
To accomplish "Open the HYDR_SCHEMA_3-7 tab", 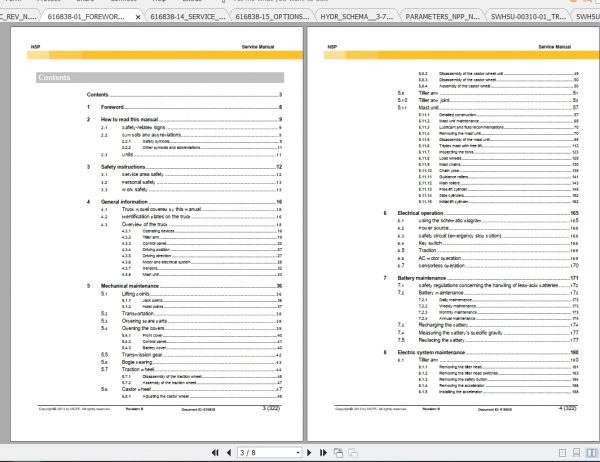I will coord(357,17).
